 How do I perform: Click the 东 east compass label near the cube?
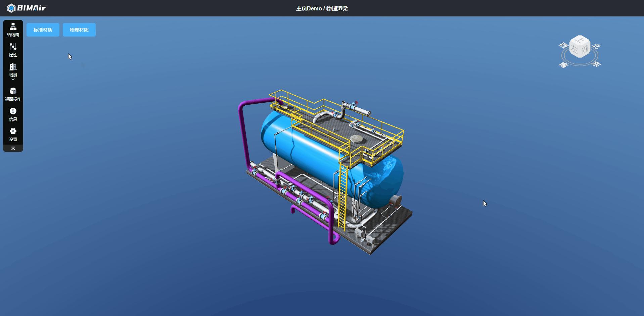point(596,64)
